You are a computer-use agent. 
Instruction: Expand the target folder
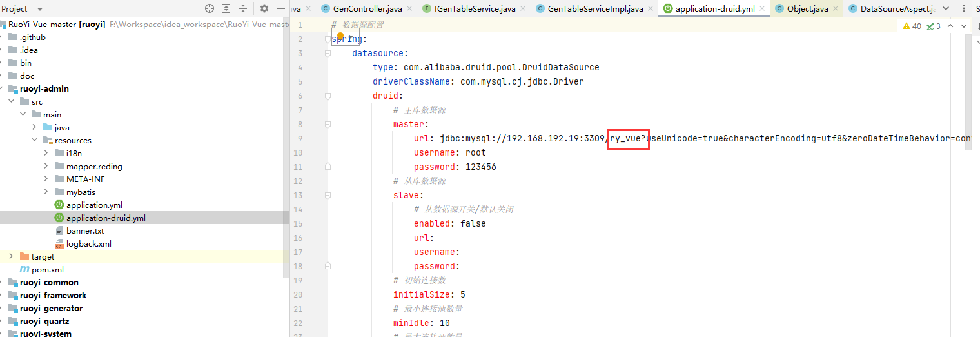coord(11,256)
